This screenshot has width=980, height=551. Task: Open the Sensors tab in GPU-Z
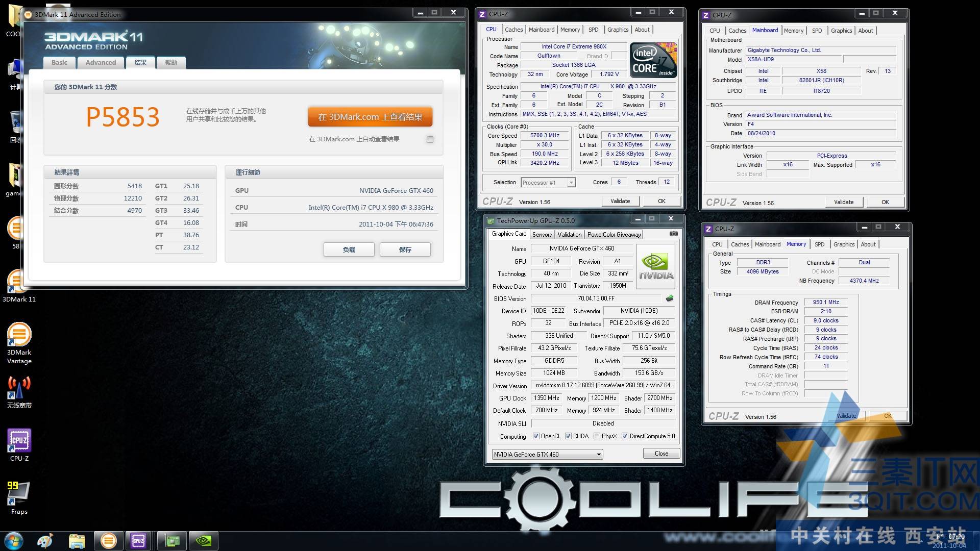542,235
